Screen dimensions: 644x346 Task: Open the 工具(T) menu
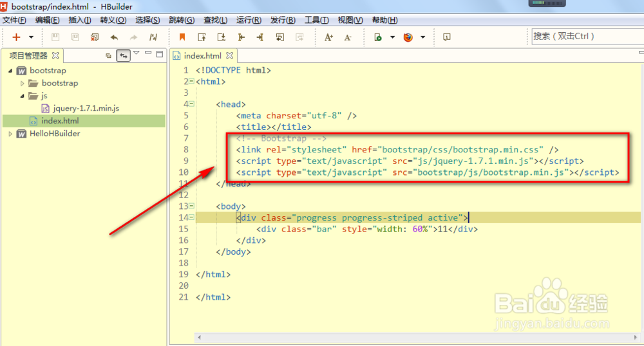pyautogui.click(x=316, y=20)
